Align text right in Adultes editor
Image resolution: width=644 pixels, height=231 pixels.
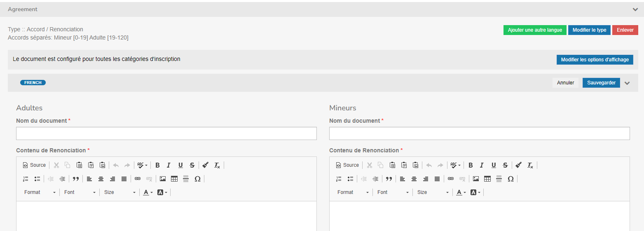(x=112, y=179)
